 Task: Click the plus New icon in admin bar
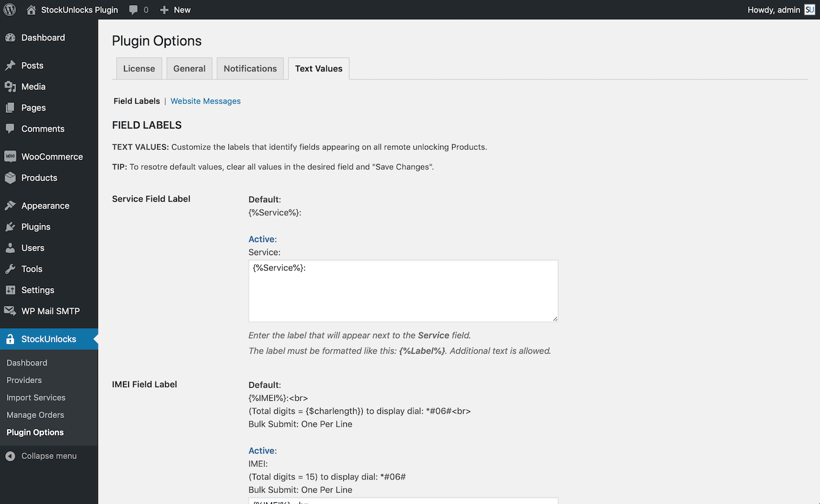[x=165, y=10]
